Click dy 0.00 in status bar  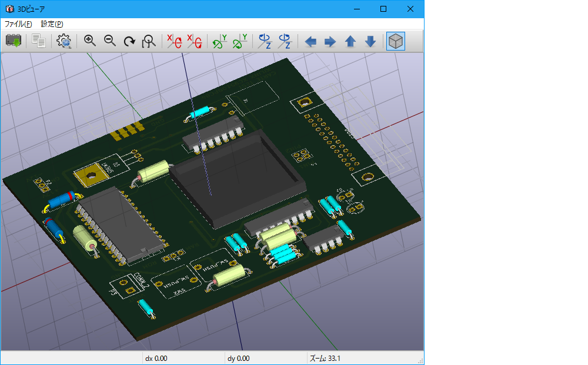tap(239, 359)
